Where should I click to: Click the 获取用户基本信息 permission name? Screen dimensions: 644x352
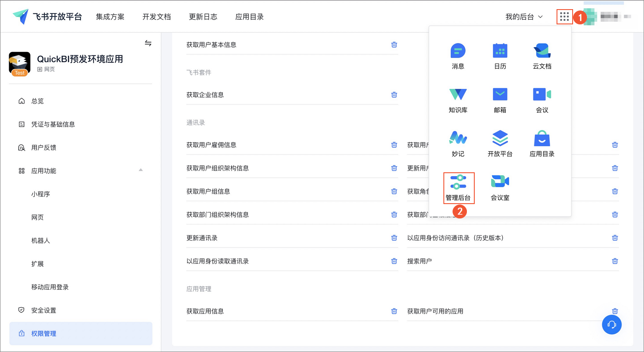pyautogui.click(x=211, y=45)
